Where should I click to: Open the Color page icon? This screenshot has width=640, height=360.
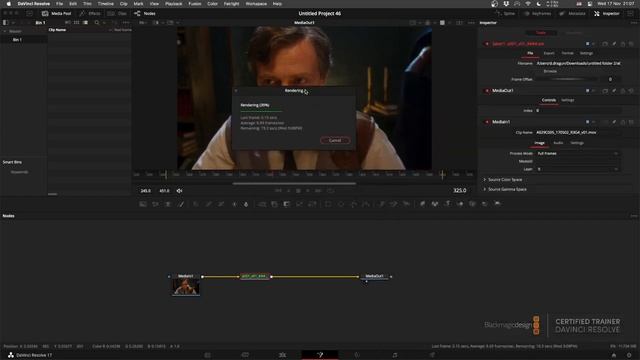(x=357, y=355)
